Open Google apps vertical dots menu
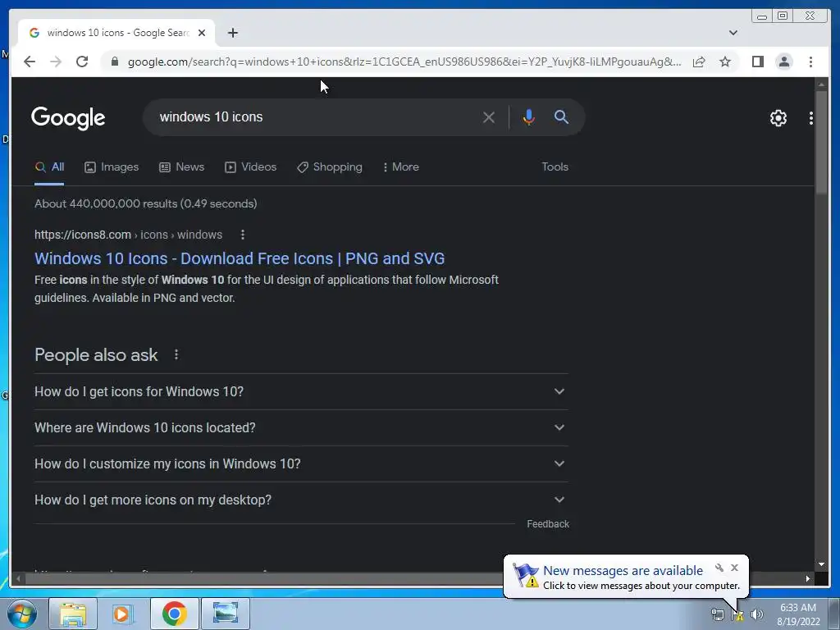The height and width of the screenshot is (630, 840). coord(811,118)
